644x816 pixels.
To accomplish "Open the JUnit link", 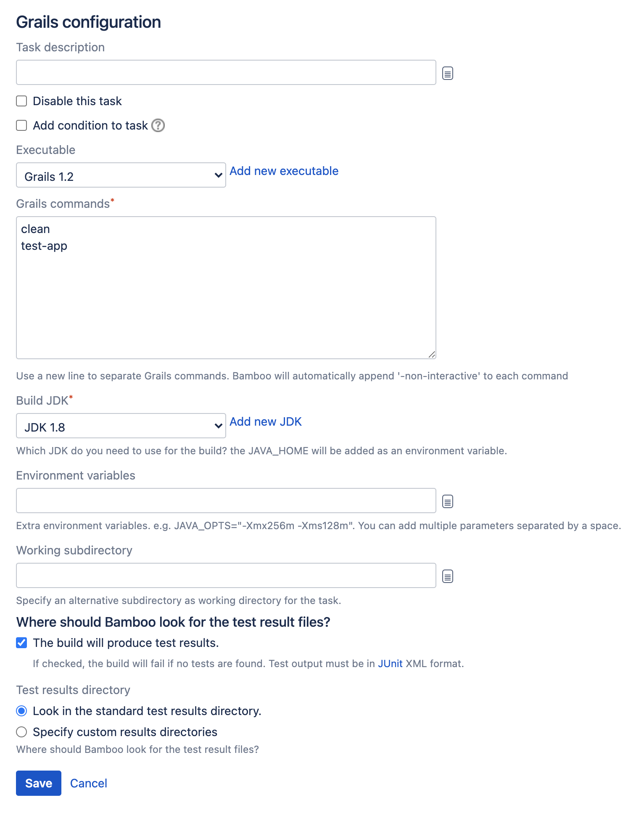I will 391,664.
